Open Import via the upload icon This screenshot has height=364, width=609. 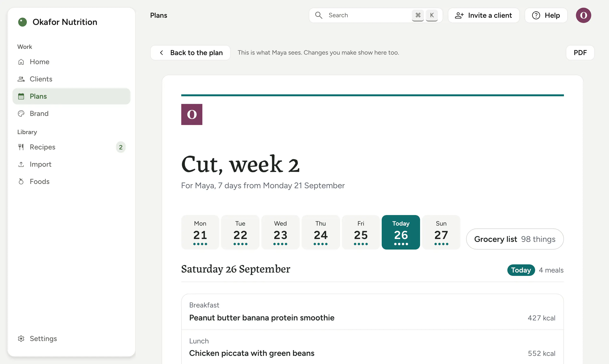click(21, 164)
